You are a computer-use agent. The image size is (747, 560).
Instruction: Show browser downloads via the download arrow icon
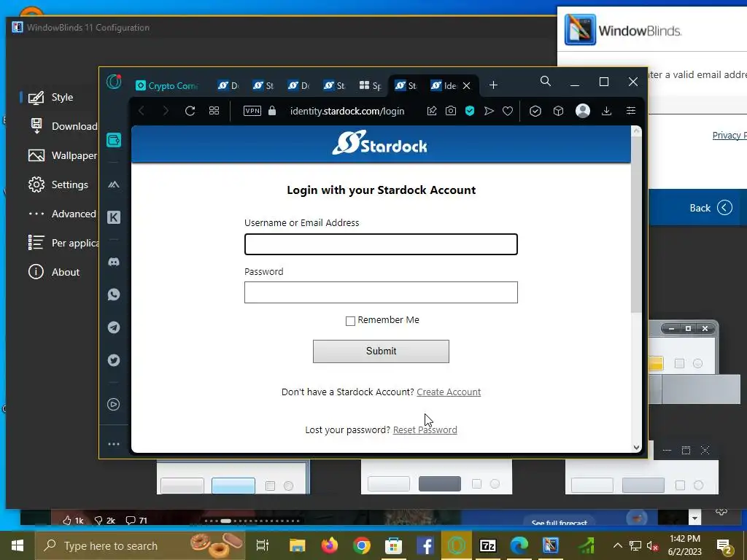pos(606,111)
